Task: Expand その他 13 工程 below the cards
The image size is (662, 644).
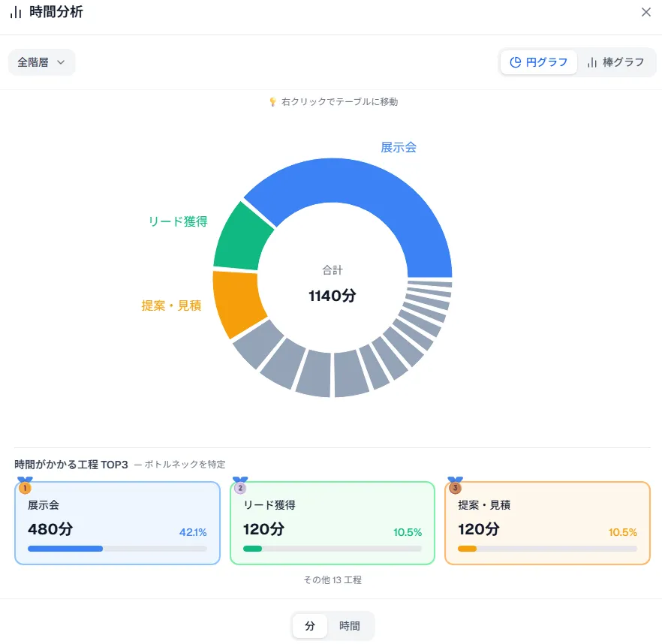Action: 331,579
